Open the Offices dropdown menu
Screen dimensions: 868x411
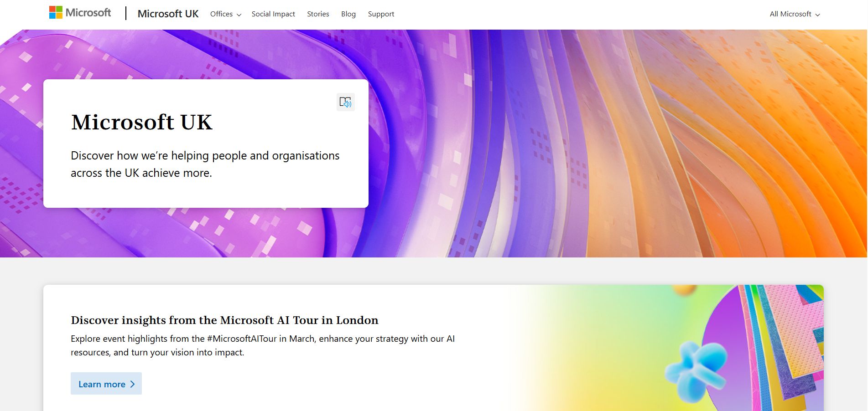[x=221, y=14]
